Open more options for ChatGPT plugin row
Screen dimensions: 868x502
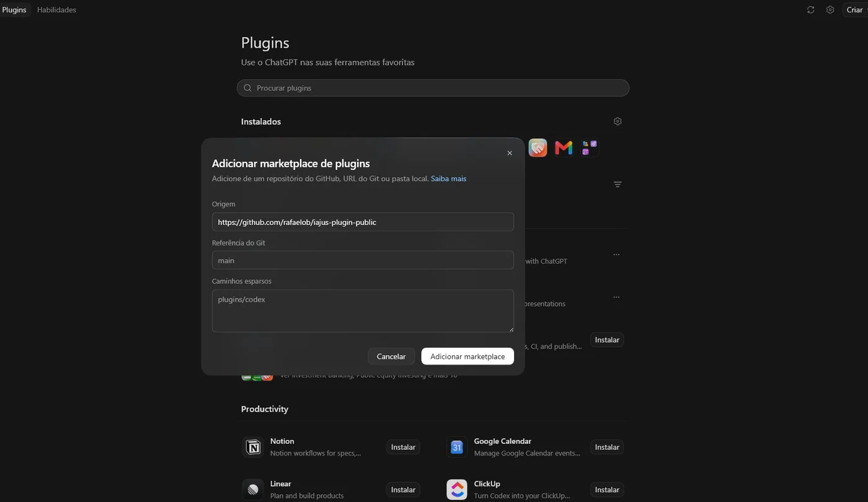(616, 255)
